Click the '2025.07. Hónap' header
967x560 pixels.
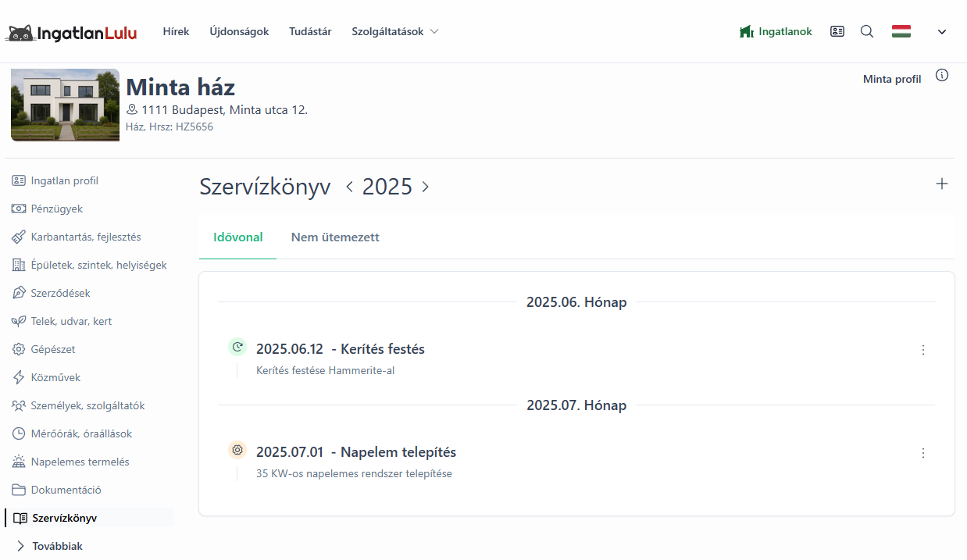coord(576,405)
